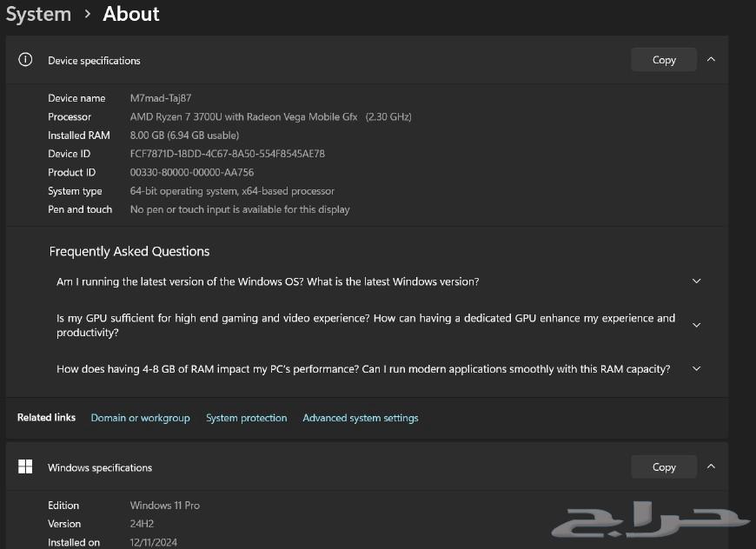Click the Windows logo icon beside Windows specifications
This screenshot has height=549, width=756.
pos(25,466)
